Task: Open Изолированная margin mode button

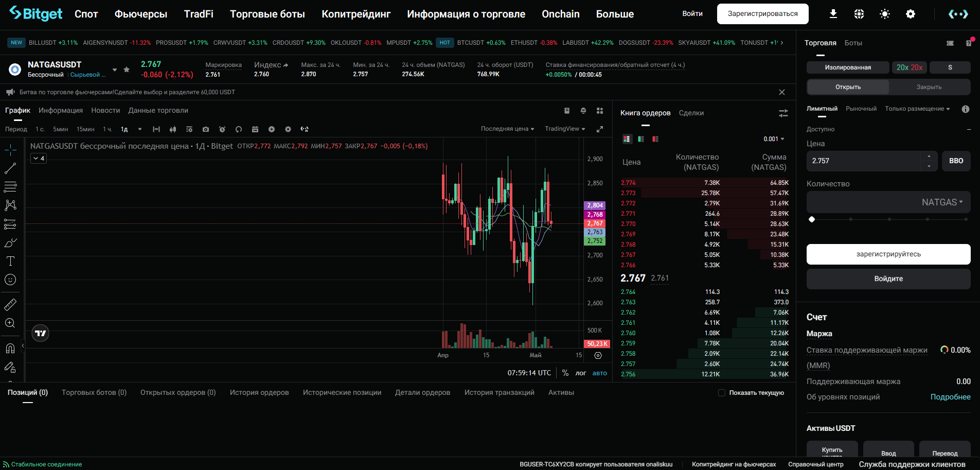Action: [x=848, y=67]
